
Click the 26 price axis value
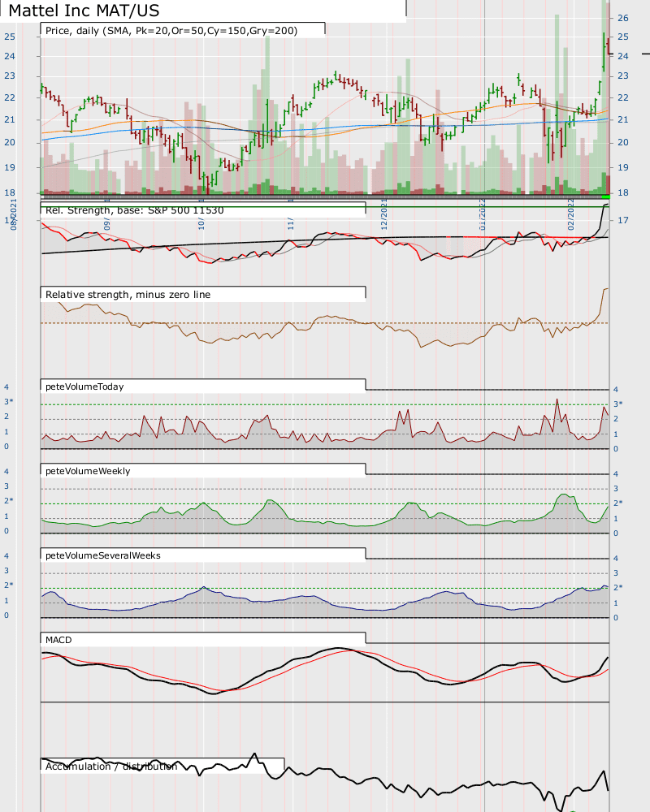pos(623,18)
